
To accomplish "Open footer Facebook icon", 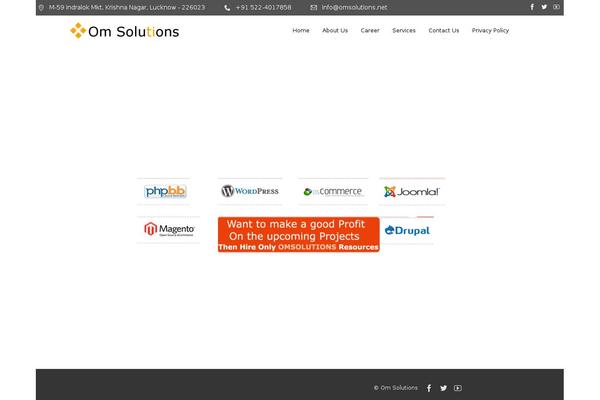I will pyautogui.click(x=429, y=388).
